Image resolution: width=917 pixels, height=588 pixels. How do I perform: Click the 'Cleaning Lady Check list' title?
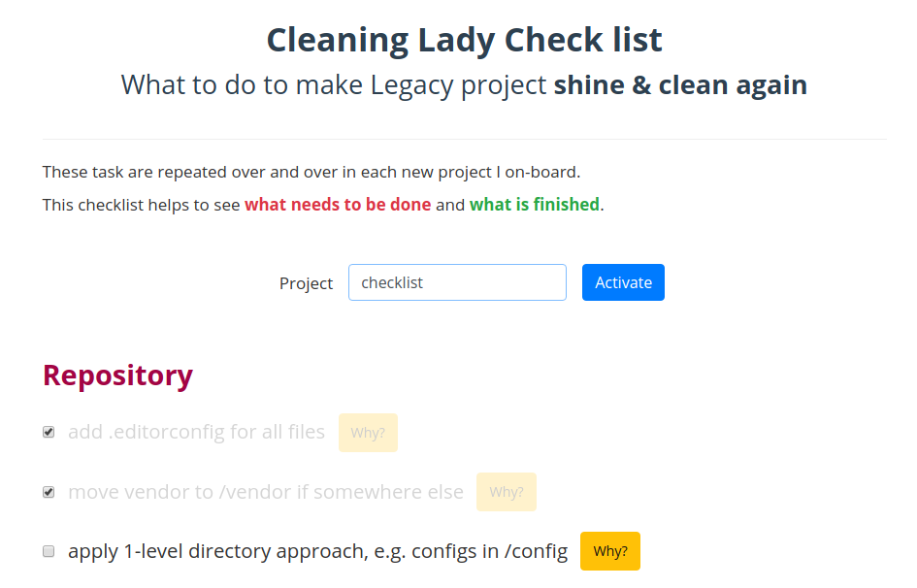coord(465,40)
